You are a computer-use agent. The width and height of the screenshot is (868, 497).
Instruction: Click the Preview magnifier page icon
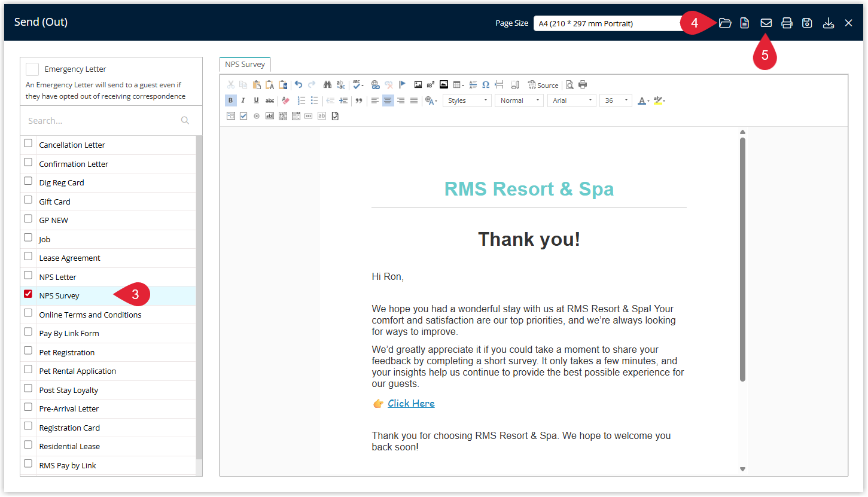[x=570, y=84]
